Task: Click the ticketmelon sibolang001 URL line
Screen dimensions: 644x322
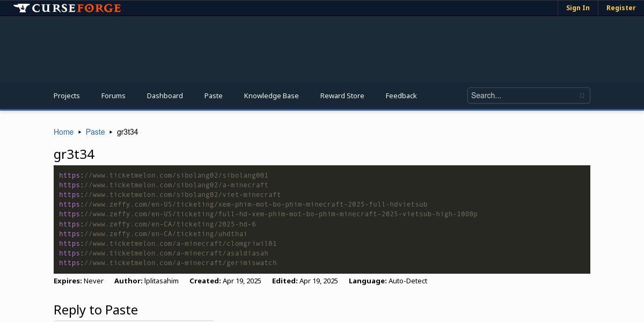Action: (164, 175)
